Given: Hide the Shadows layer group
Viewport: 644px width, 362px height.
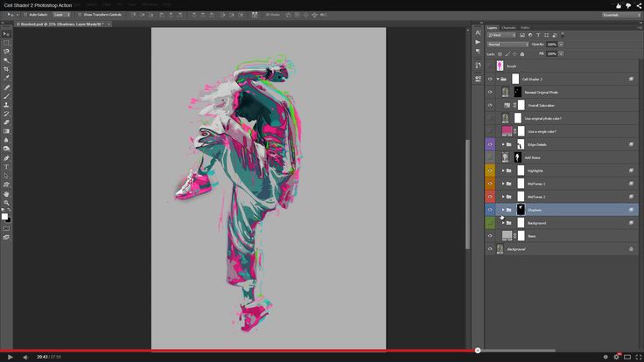Looking at the screenshot, I should pyautogui.click(x=490, y=210).
